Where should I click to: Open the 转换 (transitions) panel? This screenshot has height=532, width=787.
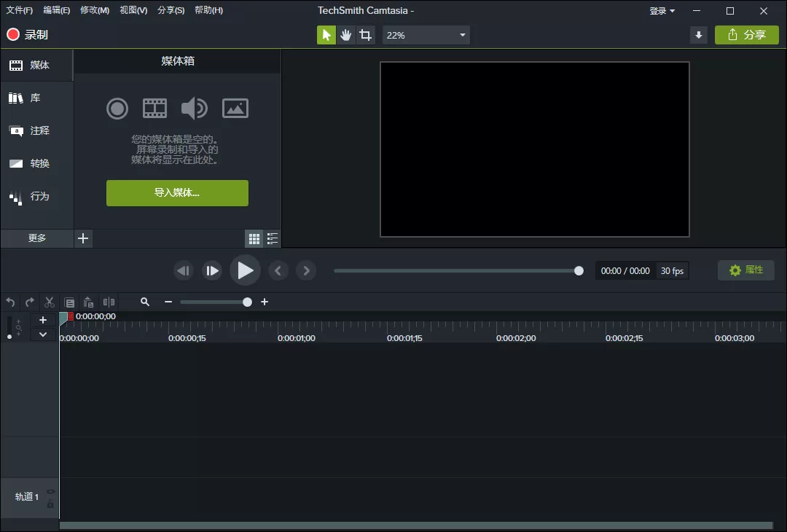(36, 163)
